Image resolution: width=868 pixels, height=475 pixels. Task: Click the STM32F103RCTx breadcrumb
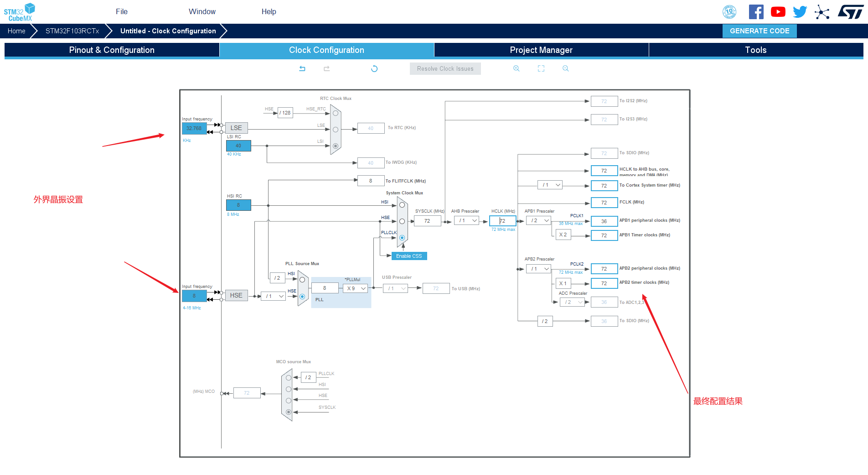[x=72, y=31]
